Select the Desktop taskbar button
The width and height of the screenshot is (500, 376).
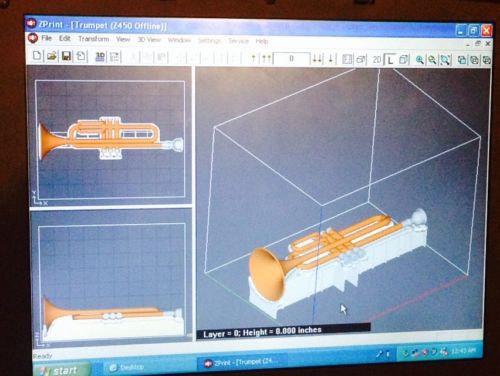127,367
